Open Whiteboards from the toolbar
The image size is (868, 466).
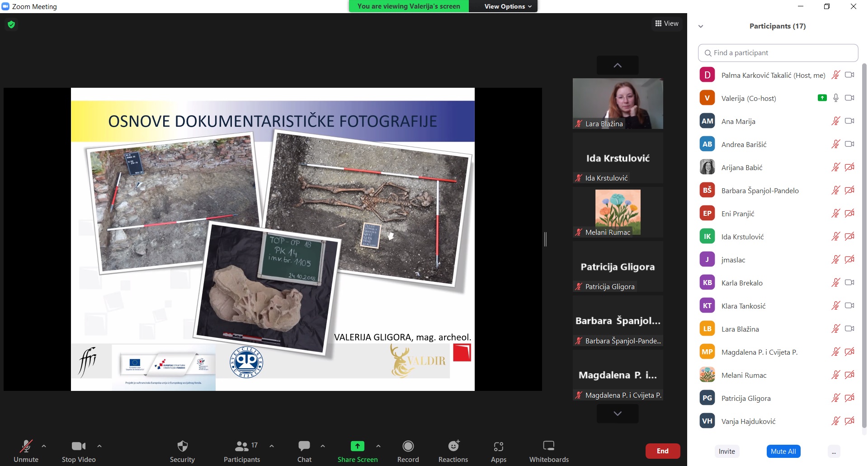[x=549, y=451]
